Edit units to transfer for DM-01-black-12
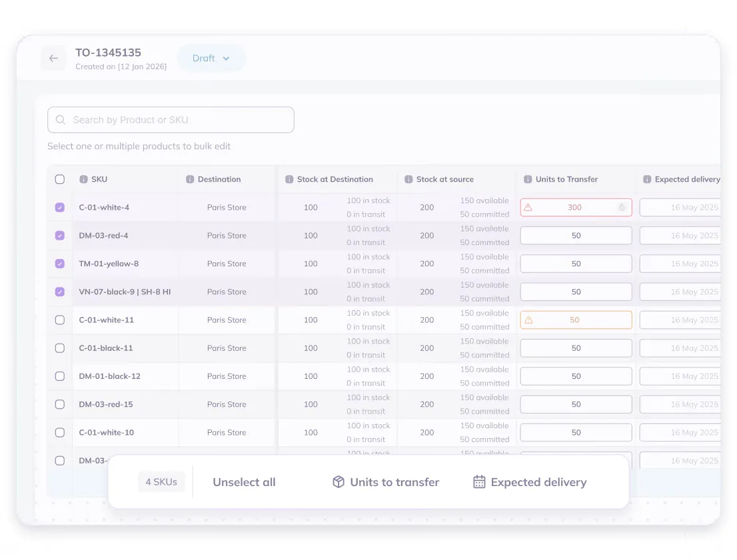 pos(576,376)
